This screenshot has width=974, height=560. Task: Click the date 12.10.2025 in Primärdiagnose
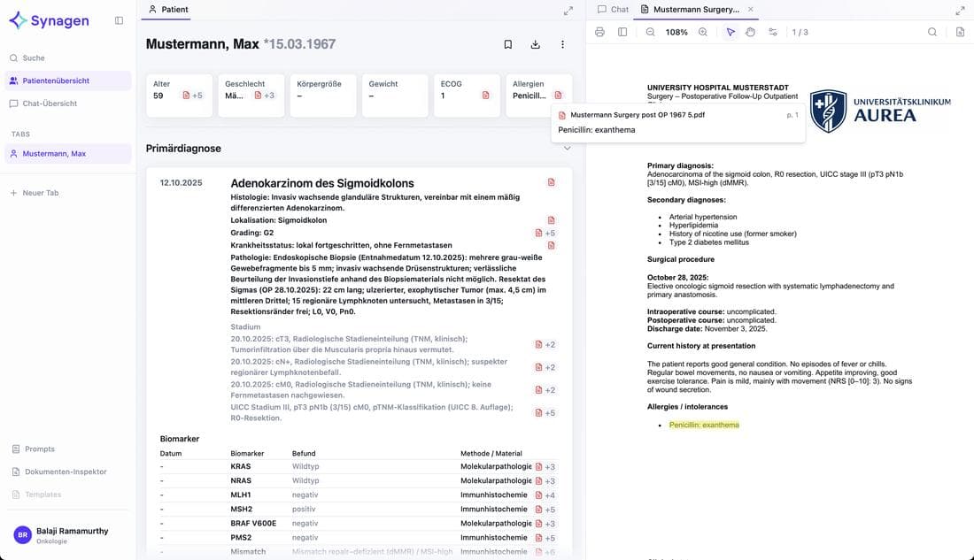click(x=181, y=183)
